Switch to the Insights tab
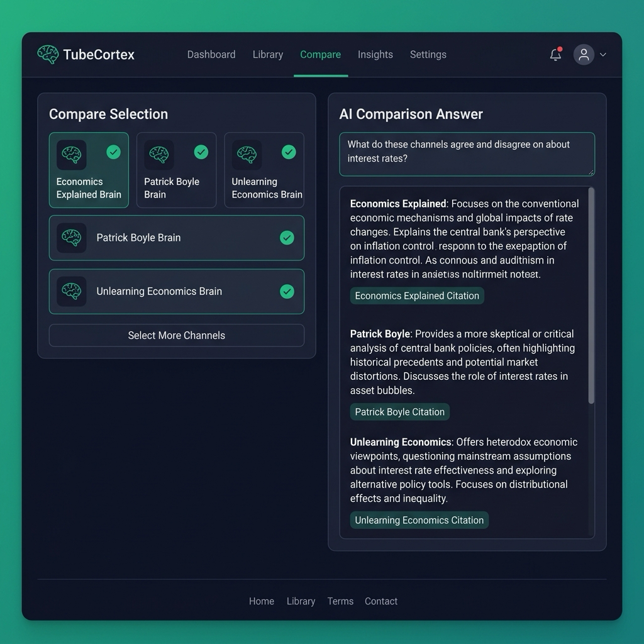The image size is (644, 644). click(375, 55)
